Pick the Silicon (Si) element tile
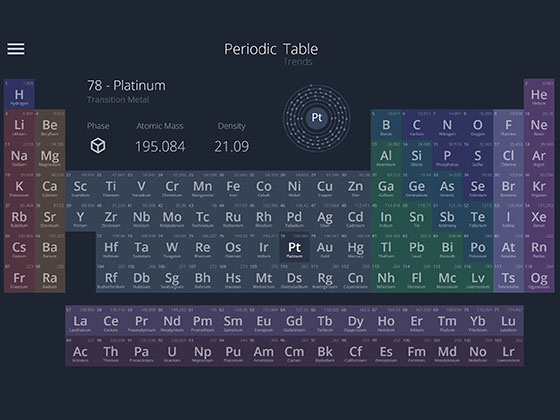The height and width of the screenshot is (420, 560). (x=416, y=155)
